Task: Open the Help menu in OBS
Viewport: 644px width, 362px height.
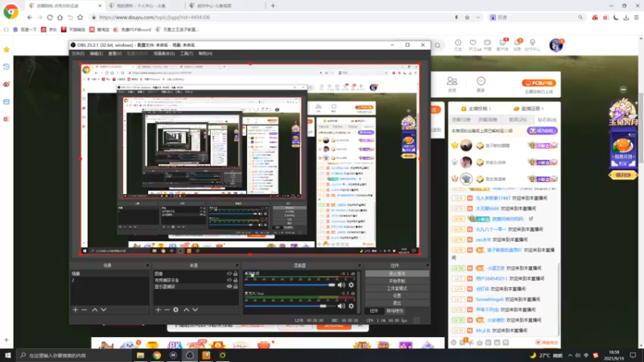Action: [205, 53]
